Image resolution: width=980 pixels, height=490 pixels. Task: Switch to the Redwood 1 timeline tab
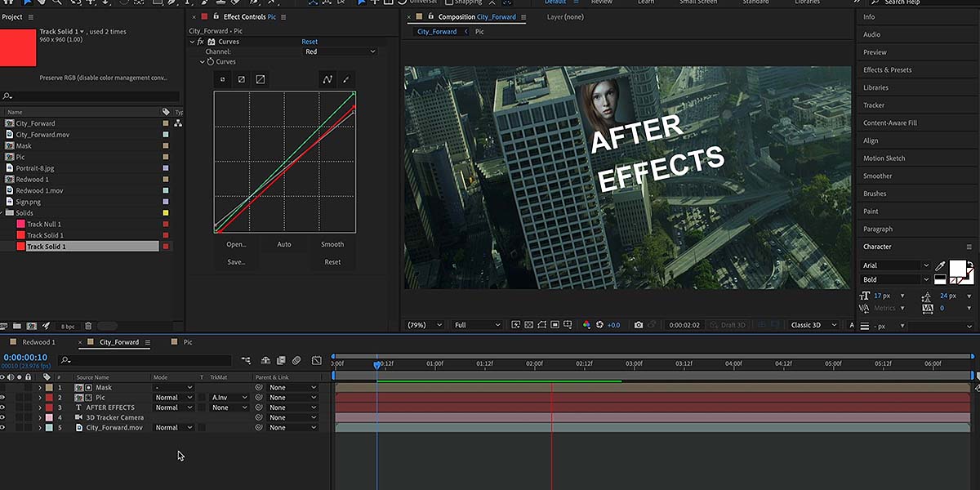(x=38, y=342)
